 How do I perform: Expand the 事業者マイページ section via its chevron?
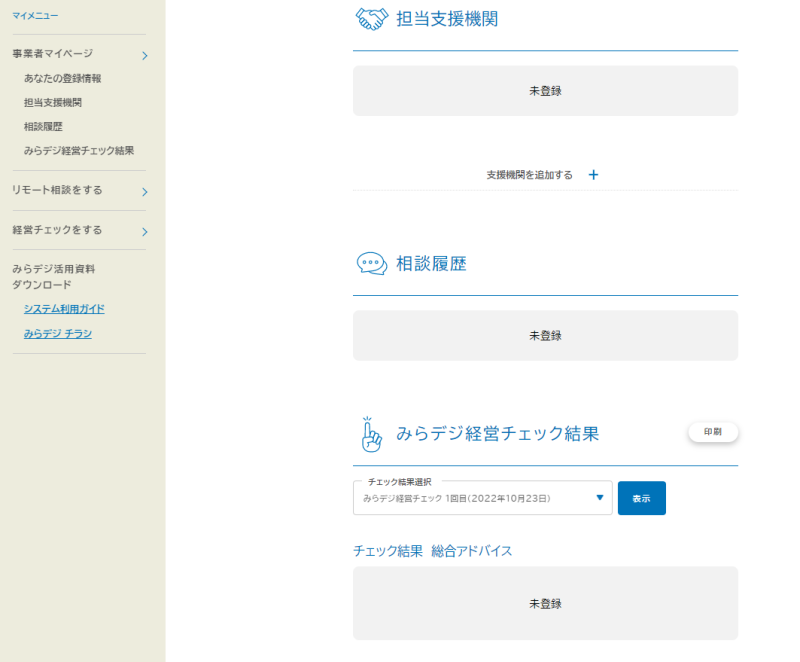[x=144, y=55]
